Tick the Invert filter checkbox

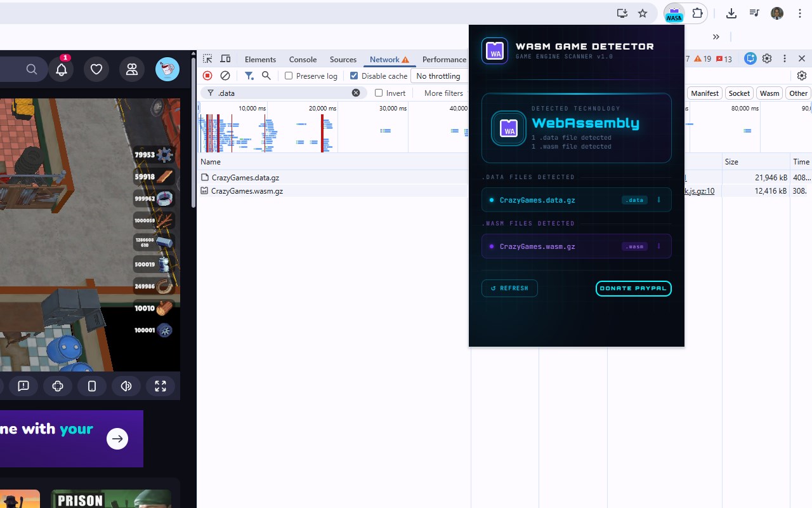coord(379,93)
